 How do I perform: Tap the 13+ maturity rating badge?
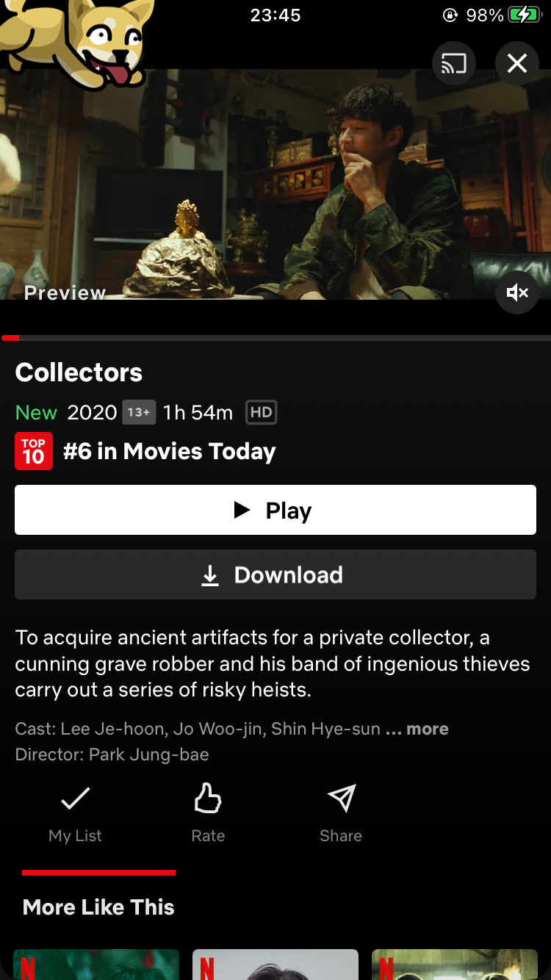139,412
